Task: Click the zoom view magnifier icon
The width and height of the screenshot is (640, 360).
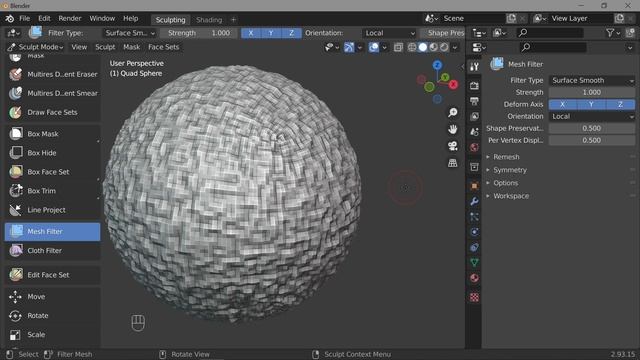Action: click(x=453, y=112)
